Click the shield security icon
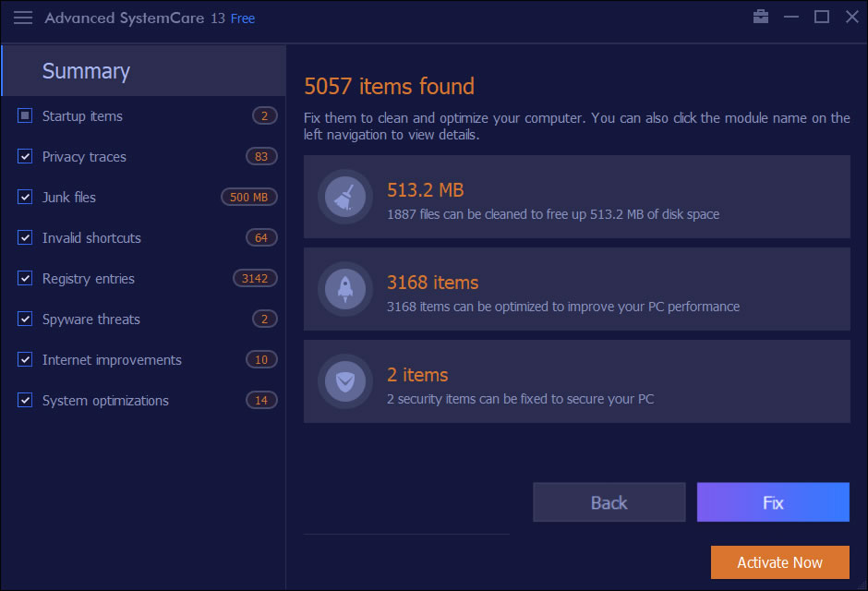This screenshot has width=868, height=591. click(344, 381)
